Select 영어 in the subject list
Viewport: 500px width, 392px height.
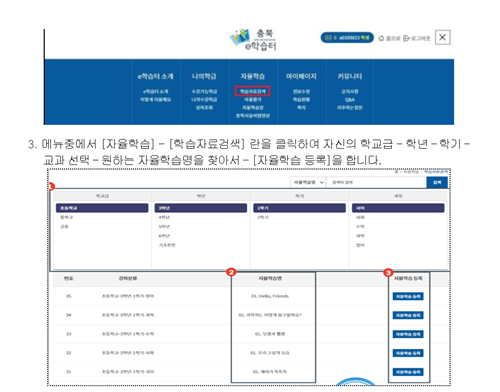point(360,245)
